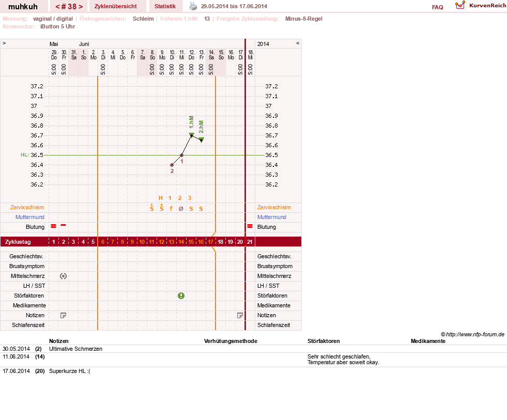The height and width of the screenshot is (420, 507).
Task: Click the note text 'Superkurze HL :('
Action: click(x=70, y=371)
